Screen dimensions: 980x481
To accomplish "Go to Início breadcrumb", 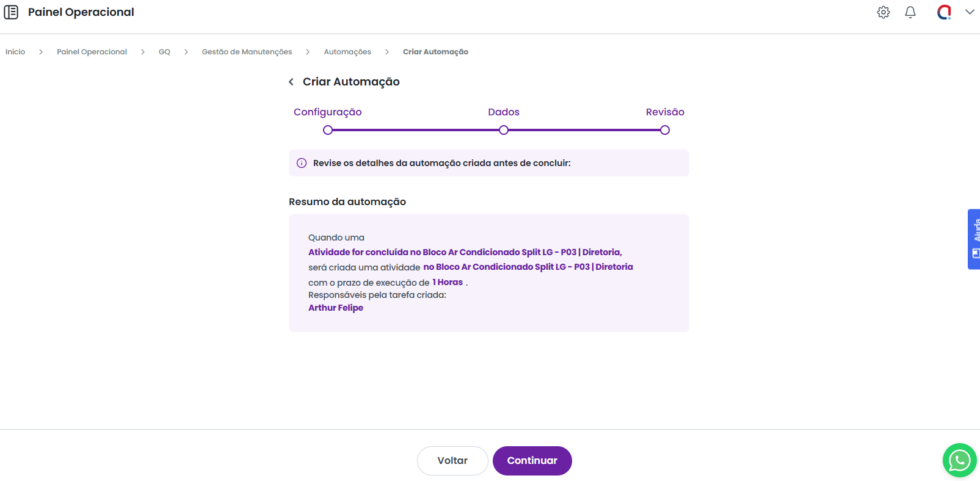I will click(x=15, y=52).
